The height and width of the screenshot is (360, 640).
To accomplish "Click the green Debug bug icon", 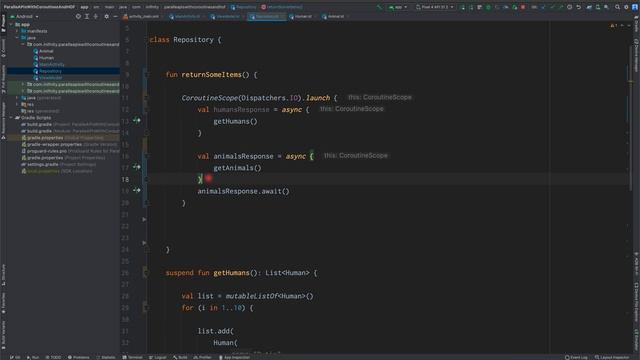I will click(488, 7).
